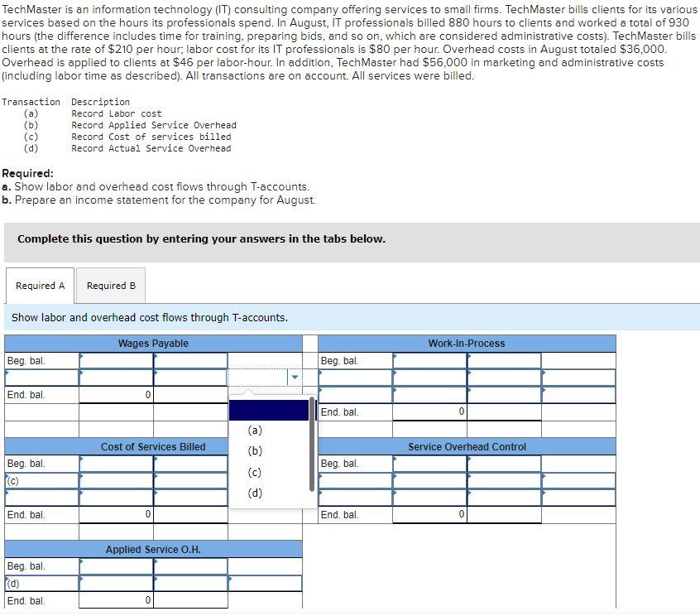Image resolution: width=700 pixels, height=616 pixels.
Task: Click Service Overhead Control Beg. bal. credit field
Action: [504, 464]
